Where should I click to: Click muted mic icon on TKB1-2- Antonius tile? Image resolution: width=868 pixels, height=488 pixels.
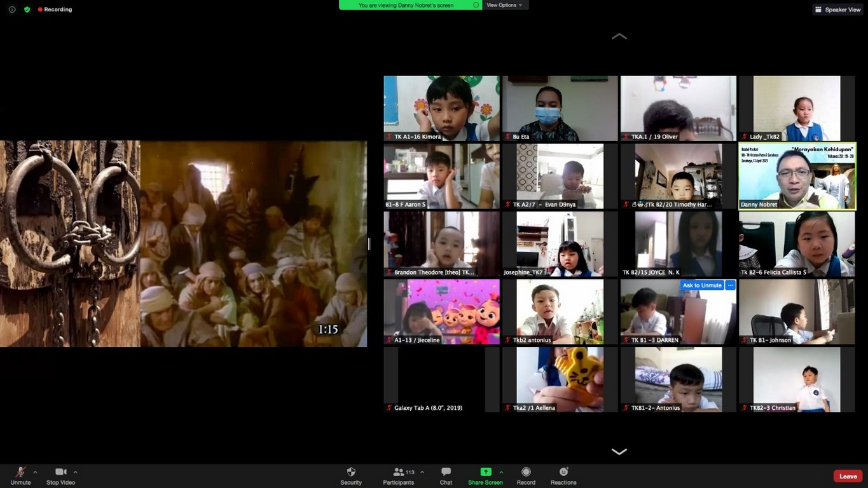coord(626,408)
